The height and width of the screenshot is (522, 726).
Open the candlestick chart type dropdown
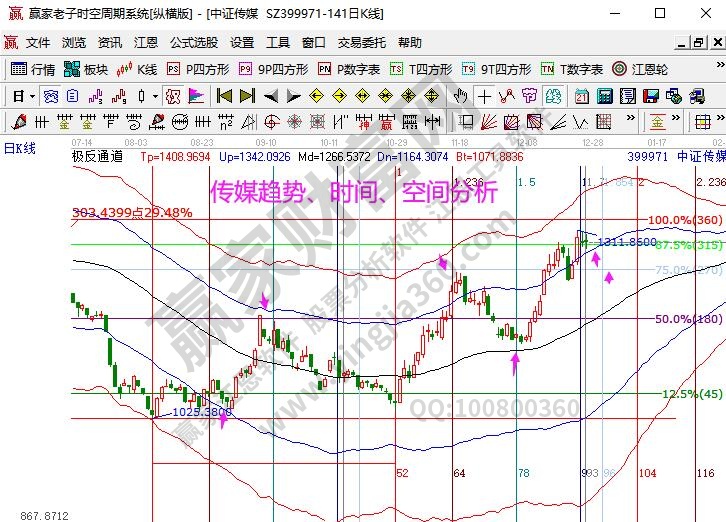click(146, 96)
